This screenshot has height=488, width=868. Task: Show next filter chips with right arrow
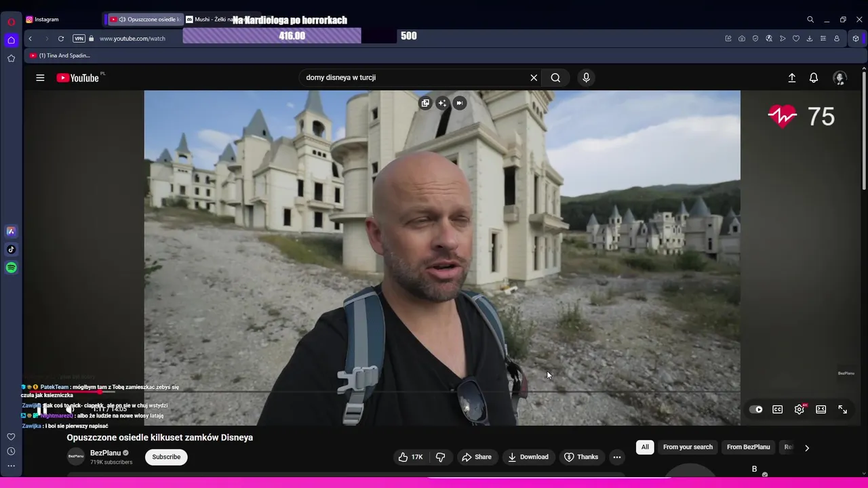tap(806, 447)
